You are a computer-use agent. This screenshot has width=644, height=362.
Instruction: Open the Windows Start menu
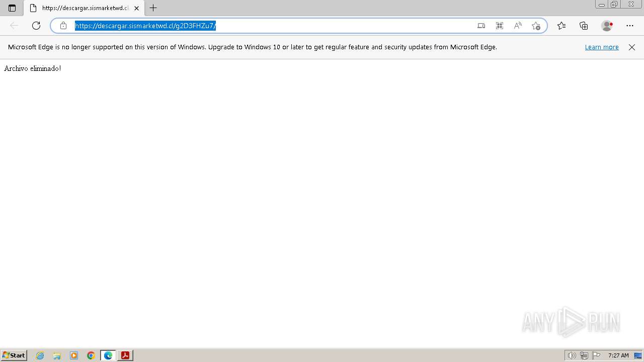click(x=14, y=355)
